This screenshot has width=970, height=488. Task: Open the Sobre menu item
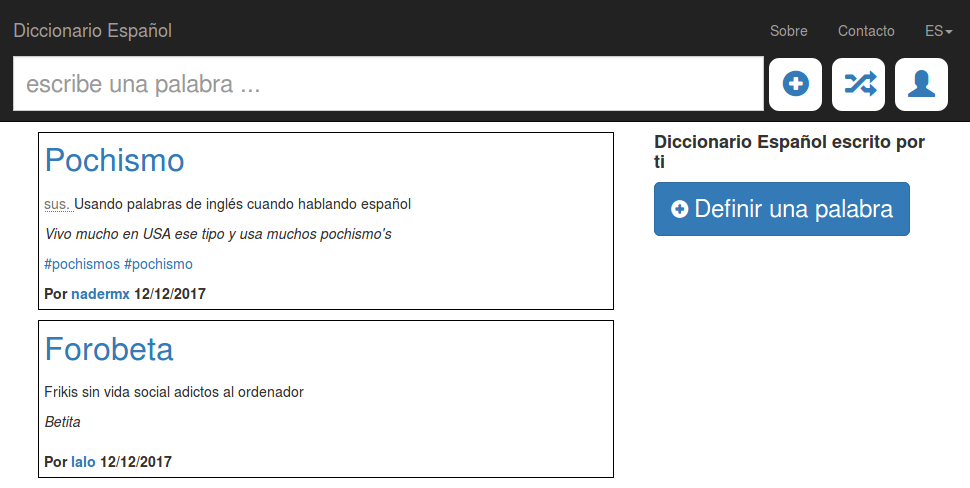[x=788, y=31]
